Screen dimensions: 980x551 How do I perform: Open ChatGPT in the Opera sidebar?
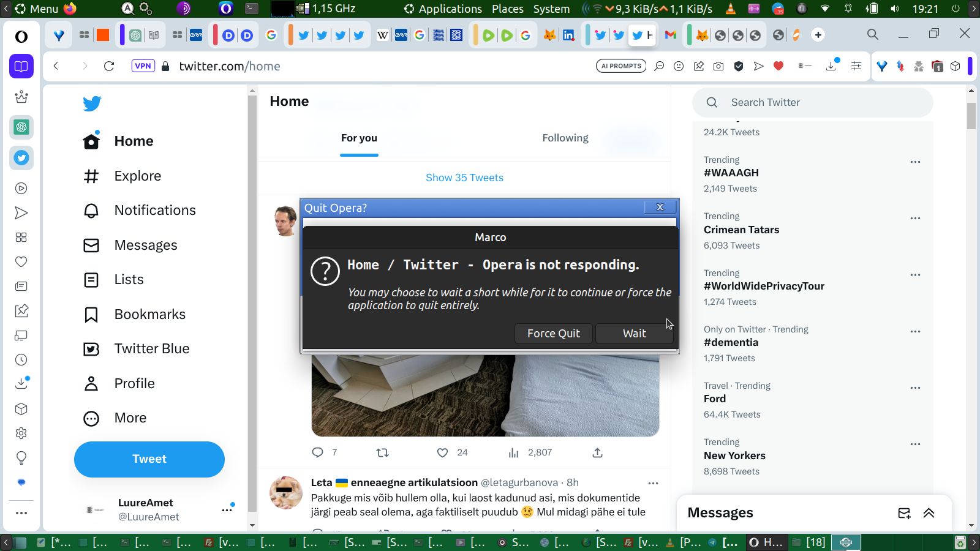(21, 127)
